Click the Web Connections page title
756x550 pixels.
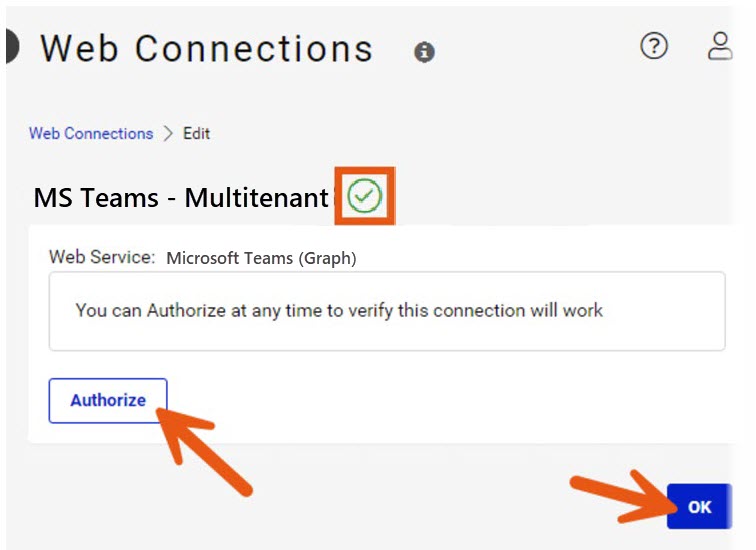click(207, 49)
